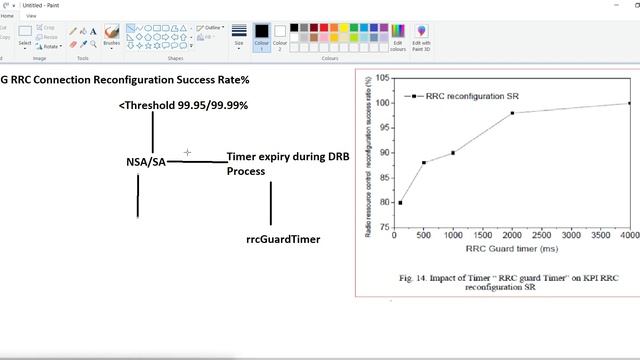
Task: Choose the Right-angled triangle shape
Action: click(130, 37)
